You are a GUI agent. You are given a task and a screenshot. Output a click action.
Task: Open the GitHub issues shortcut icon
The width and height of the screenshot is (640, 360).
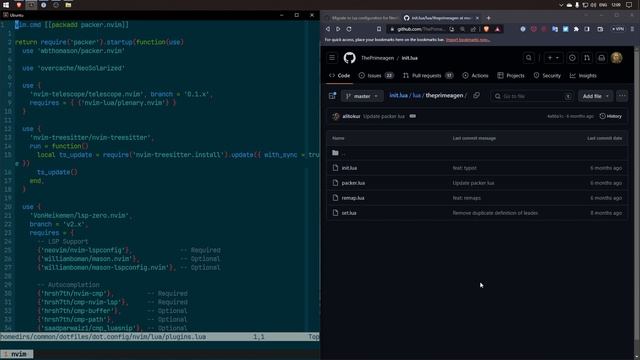click(x=572, y=58)
